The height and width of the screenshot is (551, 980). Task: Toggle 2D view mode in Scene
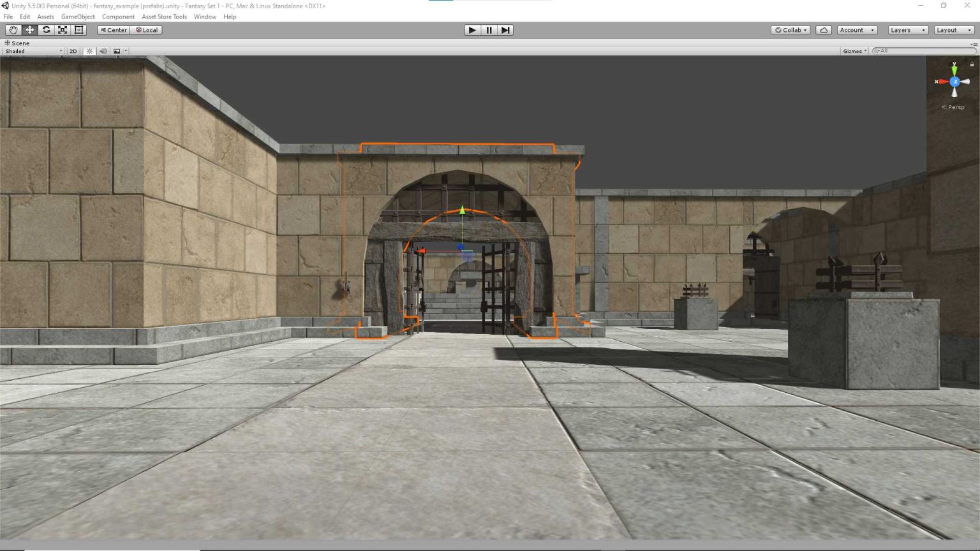73,51
